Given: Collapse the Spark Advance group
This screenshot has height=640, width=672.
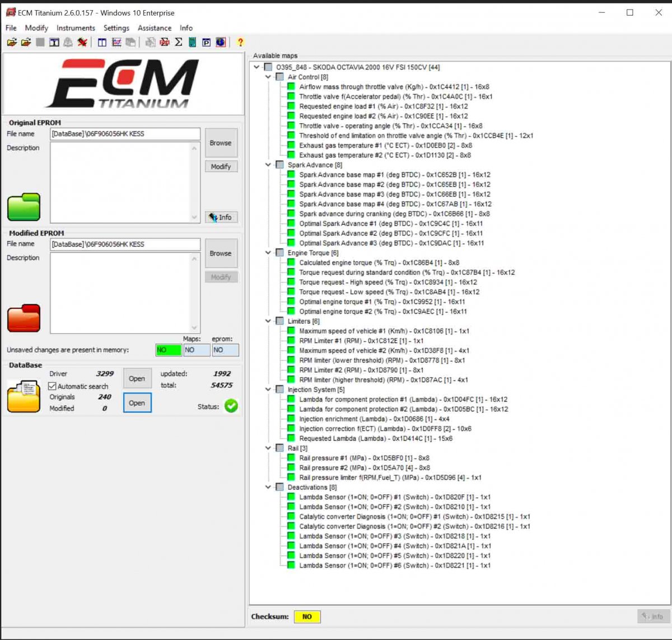Looking at the screenshot, I should pos(268,165).
